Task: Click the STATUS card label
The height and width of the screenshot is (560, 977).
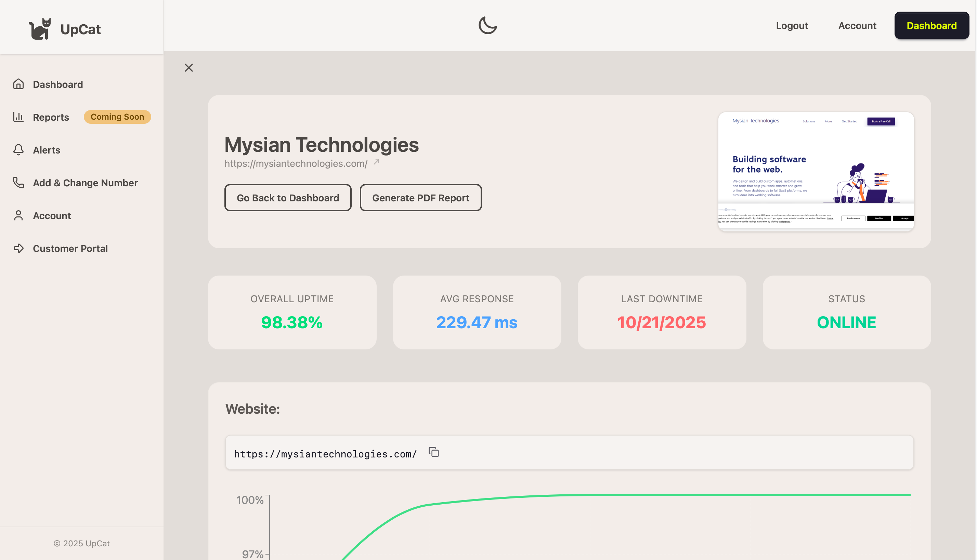Action: tap(847, 299)
